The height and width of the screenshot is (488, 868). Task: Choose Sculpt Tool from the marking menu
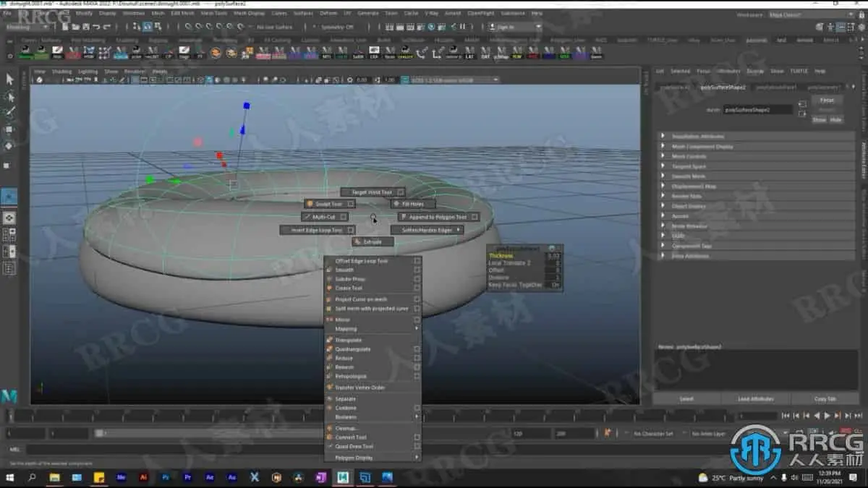(x=328, y=204)
